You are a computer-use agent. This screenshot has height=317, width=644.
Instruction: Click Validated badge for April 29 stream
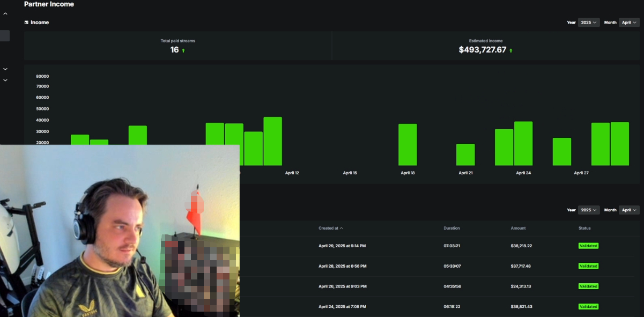click(588, 246)
